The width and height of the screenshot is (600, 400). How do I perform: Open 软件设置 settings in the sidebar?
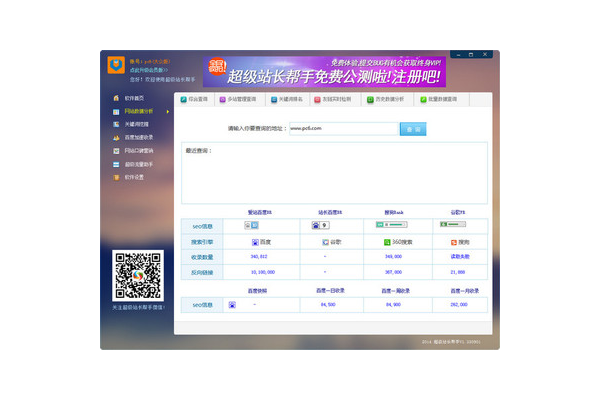click(x=116, y=177)
